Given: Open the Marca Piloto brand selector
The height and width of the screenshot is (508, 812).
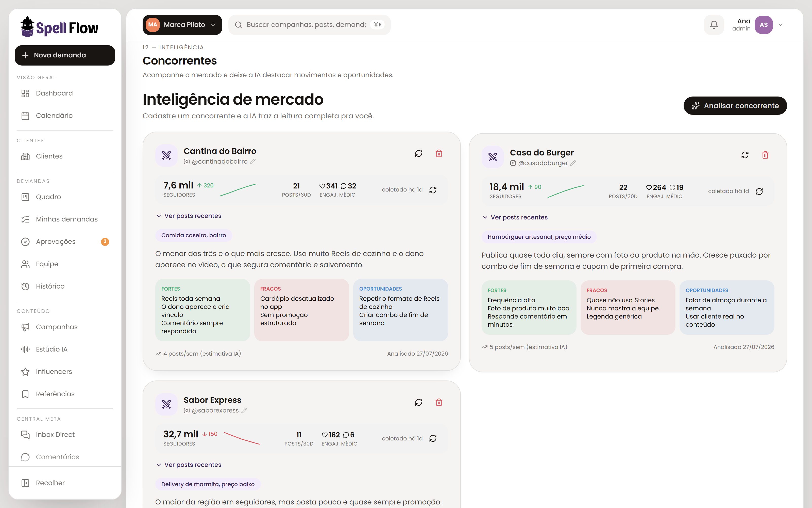Looking at the screenshot, I should pos(182,25).
